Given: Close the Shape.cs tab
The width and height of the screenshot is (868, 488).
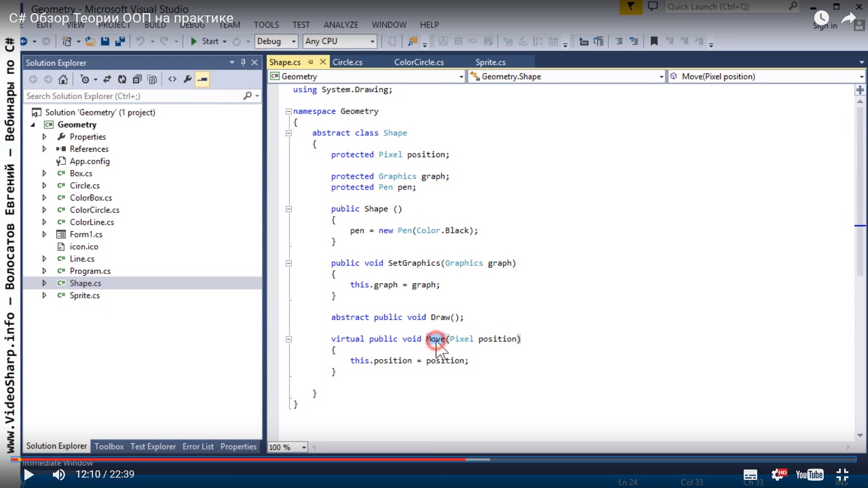Looking at the screenshot, I should coord(323,62).
